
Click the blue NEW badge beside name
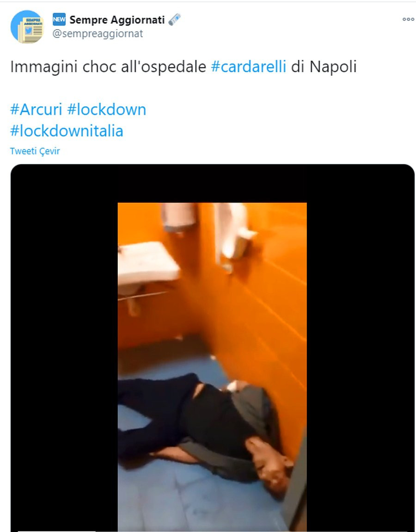pos(59,20)
